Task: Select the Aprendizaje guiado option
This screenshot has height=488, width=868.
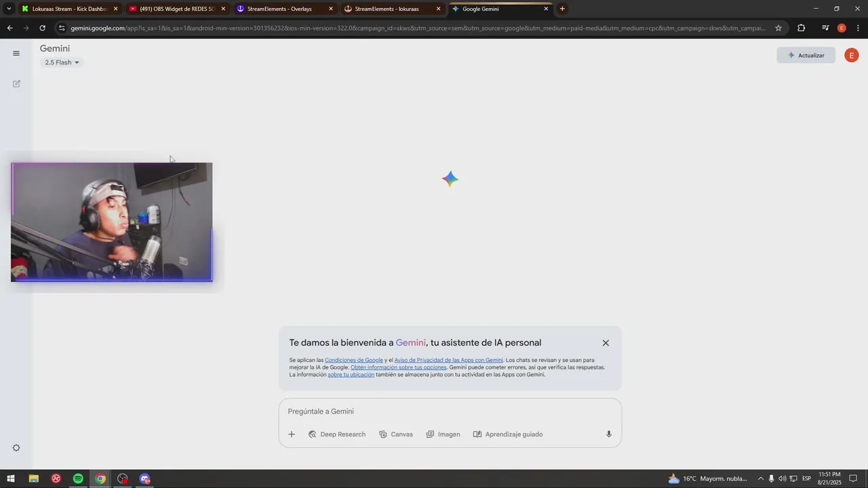Action: 508,434
